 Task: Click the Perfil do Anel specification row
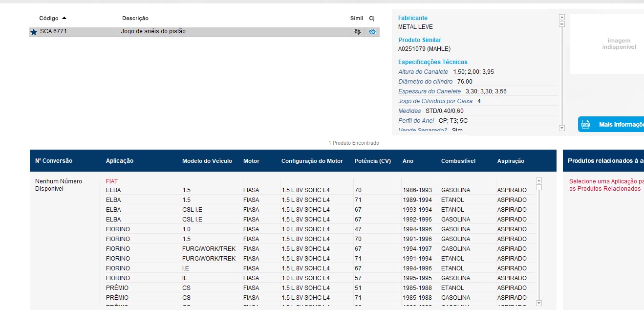(x=478, y=121)
